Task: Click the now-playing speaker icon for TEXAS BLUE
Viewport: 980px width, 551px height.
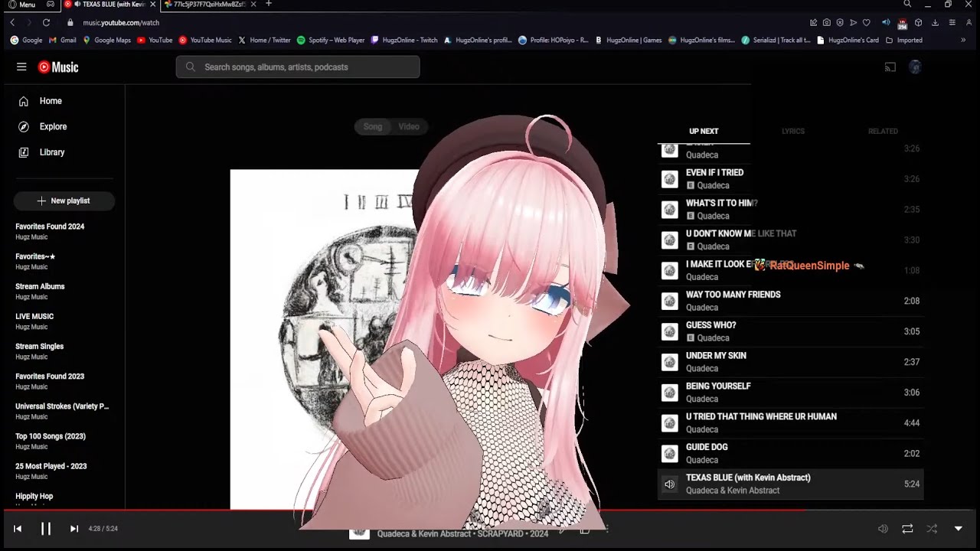Action: [670, 484]
